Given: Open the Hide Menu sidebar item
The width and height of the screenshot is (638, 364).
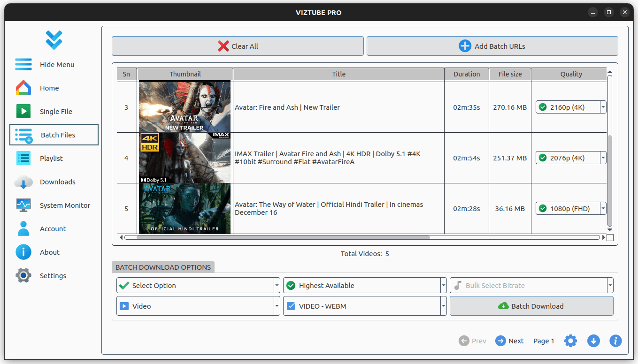Looking at the screenshot, I should pyautogui.click(x=54, y=65).
